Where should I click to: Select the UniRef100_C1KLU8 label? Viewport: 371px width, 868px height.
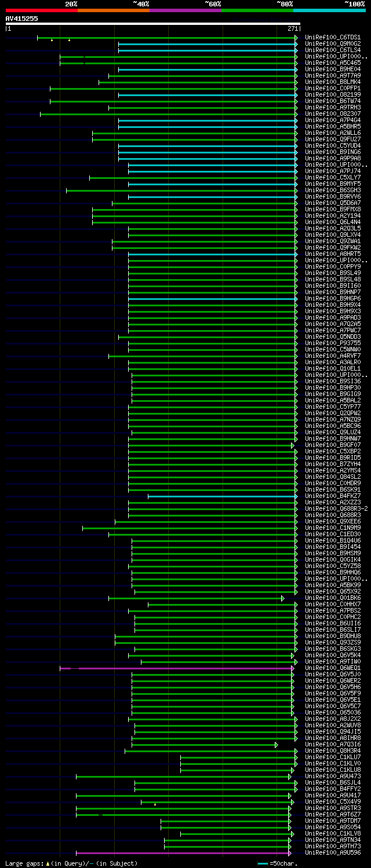(332, 770)
